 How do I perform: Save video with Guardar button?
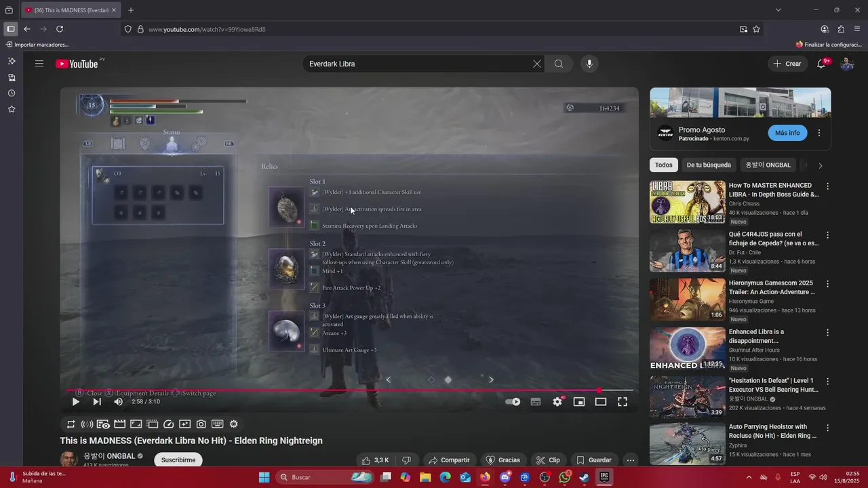pos(593,460)
